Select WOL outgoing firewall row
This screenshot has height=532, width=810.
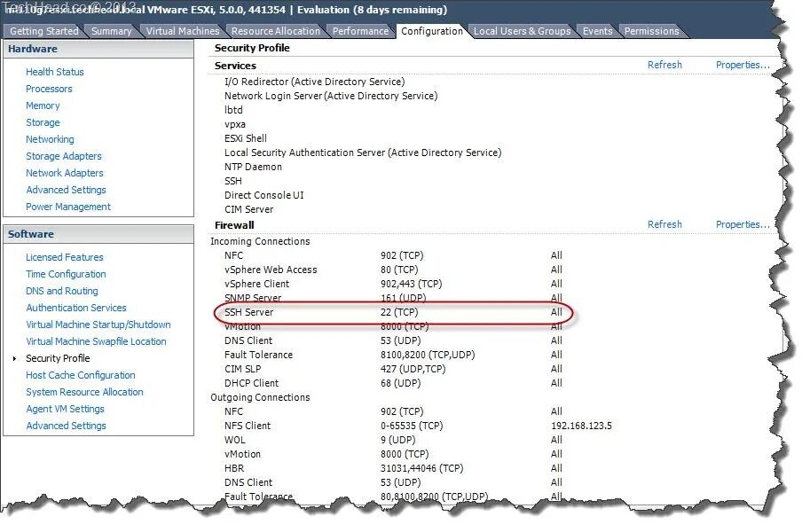coord(394,440)
